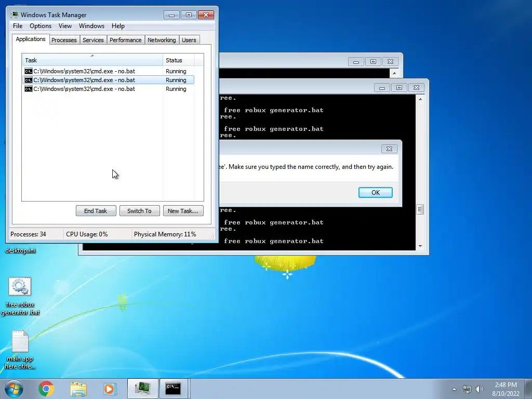Open Windows Explorer from the taskbar
Viewport: 532px width, 399px height.
(x=78, y=389)
